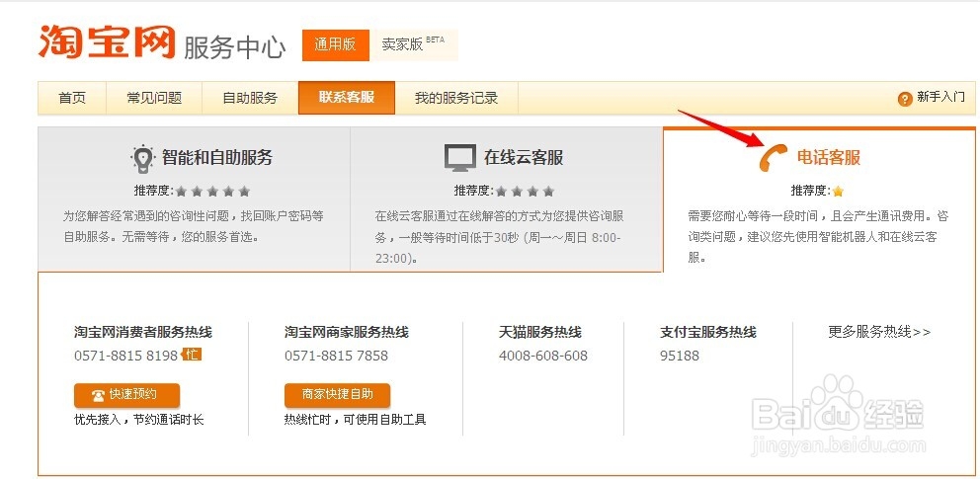Select the 电话客服 panel heading
The height and width of the screenshot is (479, 980).
click(829, 157)
